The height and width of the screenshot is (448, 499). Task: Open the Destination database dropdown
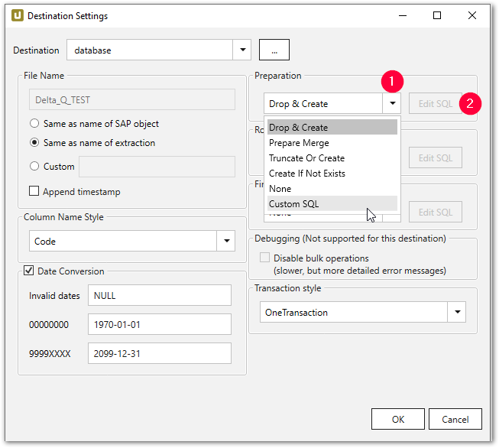[242, 50]
